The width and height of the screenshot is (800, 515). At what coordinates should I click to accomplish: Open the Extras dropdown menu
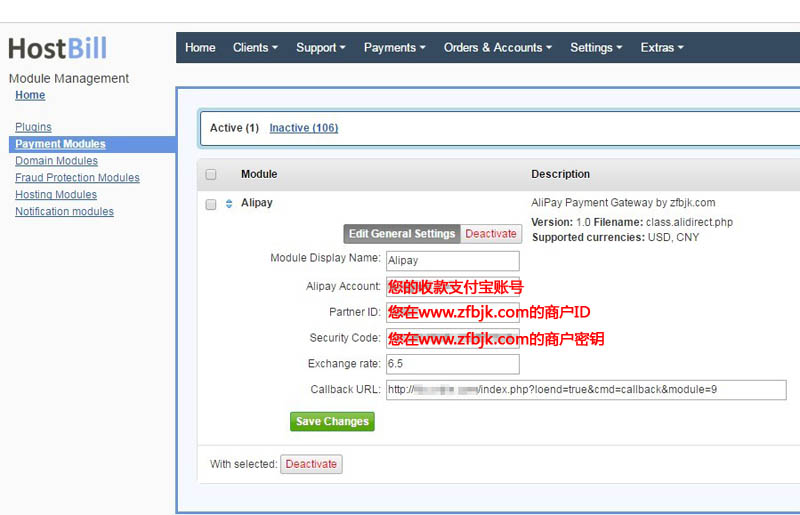pyautogui.click(x=662, y=47)
